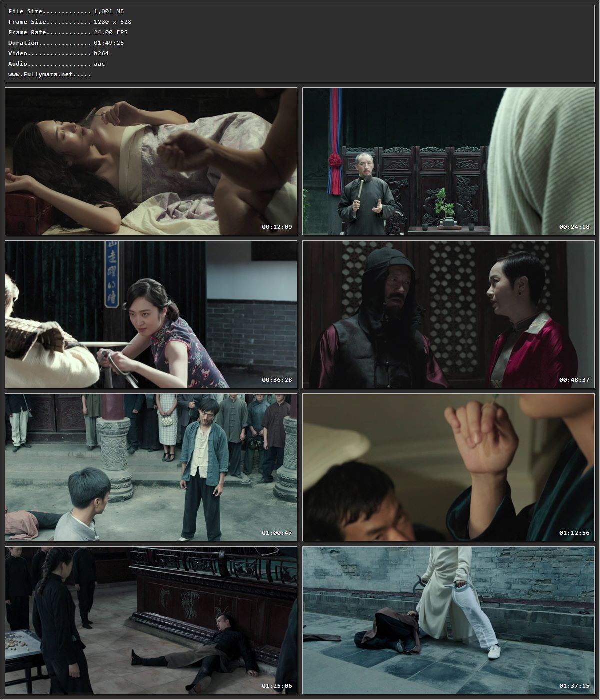Open the thumbnail stamped 00:36:28

tap(151, 314)
